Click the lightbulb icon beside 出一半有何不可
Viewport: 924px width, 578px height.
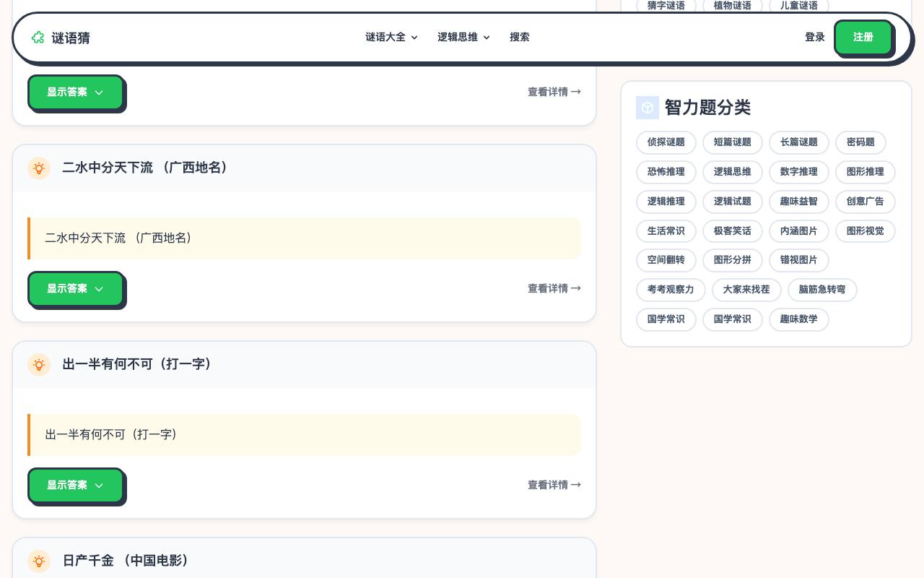coord(39,365)
